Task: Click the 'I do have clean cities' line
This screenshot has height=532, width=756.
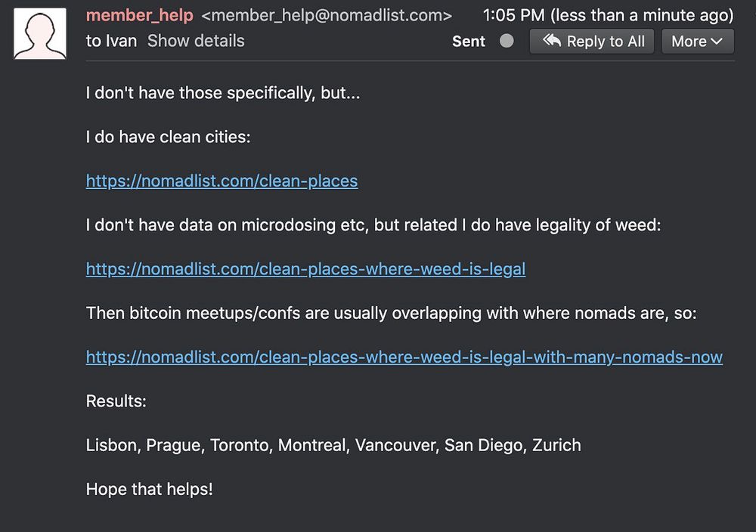Action: click(168, 138)
